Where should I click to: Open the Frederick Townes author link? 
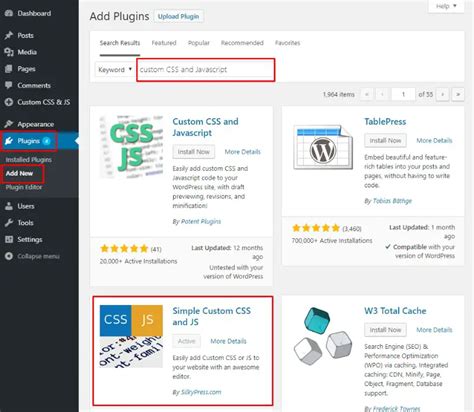(x=396, y=408)
